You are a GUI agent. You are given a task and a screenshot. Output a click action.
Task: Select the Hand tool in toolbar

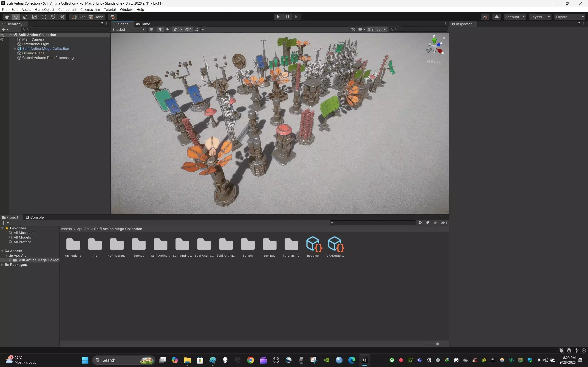point(7,17)
